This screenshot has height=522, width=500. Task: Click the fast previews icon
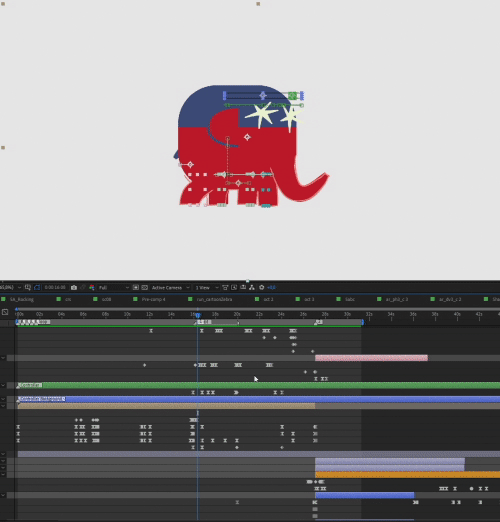[234, 287]
